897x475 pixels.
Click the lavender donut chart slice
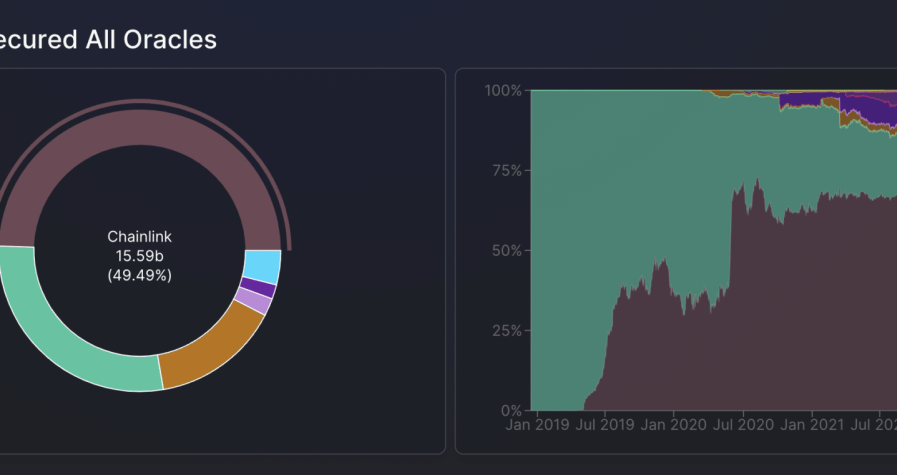coord(253,301)
